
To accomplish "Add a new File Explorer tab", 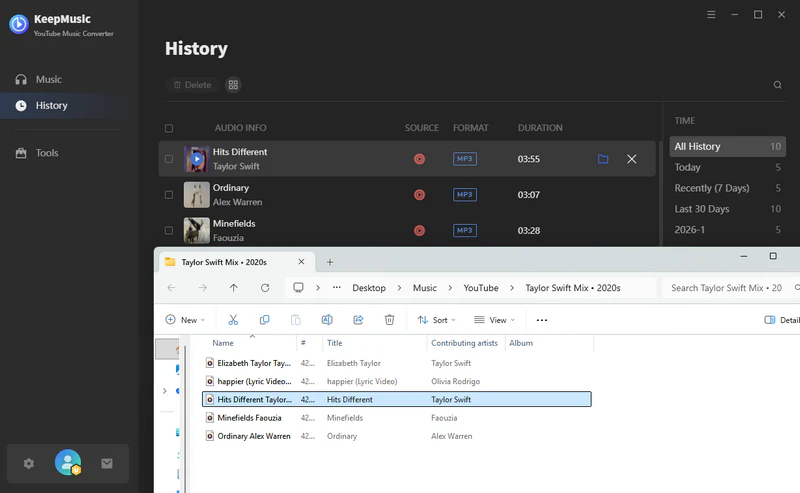I will tap(330, 262).
